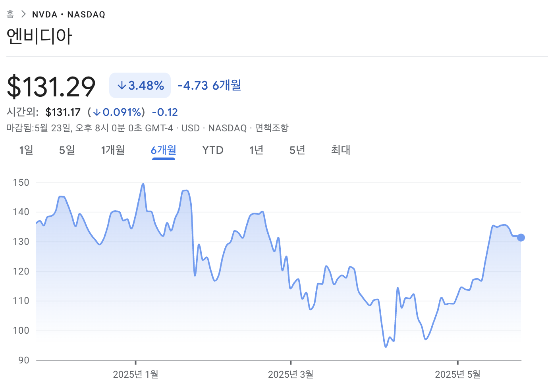The height and width of the screenshot is (392, 548).
Task: Click the '90' y-axis label
Action: [x=24, y=360]
